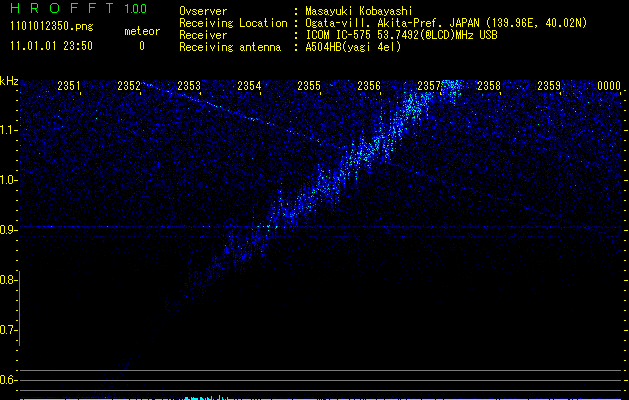Click antenna value A504HB(yagi 4el)
Image resolution: width=629 pixels, height=400 pixels.
[x=353, y=47]
